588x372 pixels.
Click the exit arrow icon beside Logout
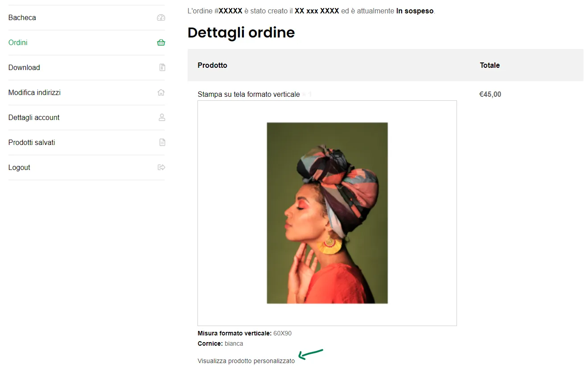[x=161, y=168]
